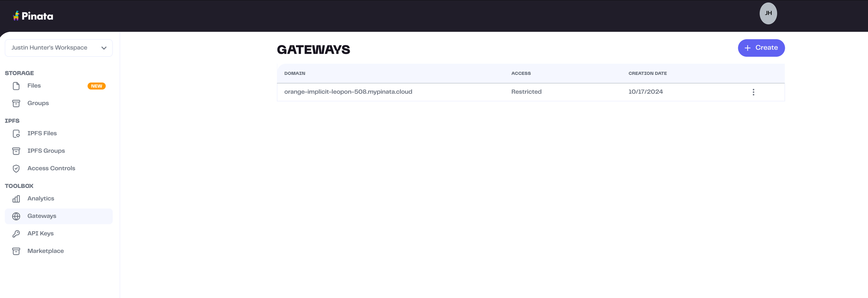Open the orange-implicit-leopon-508 gateway domain
Viewport: 868px width, 298px height.
point(348,92)
